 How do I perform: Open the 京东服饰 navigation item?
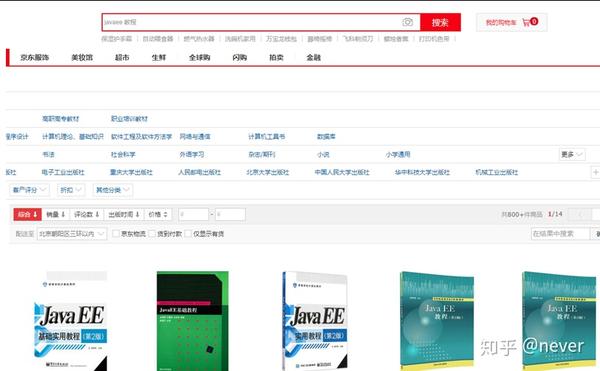[35, 57]
